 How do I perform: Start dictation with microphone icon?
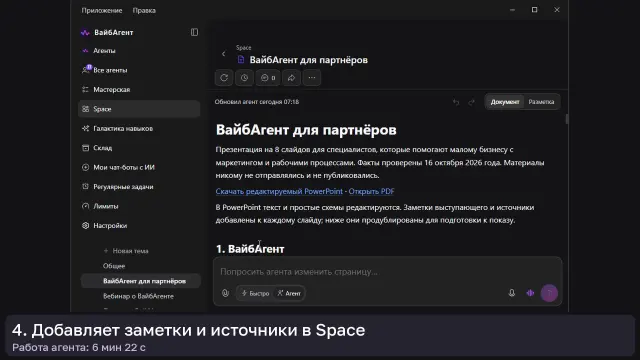pyautogui.click(x=511, y=293)
